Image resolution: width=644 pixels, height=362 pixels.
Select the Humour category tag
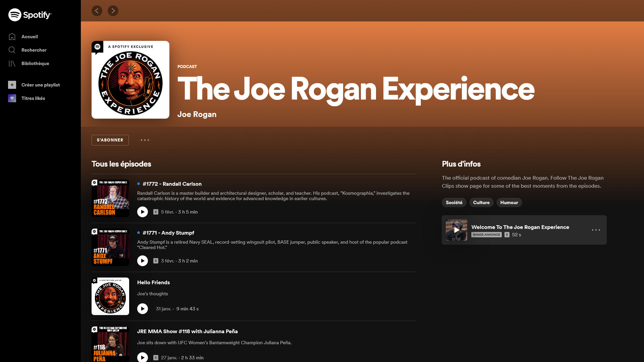pos(509,202)
